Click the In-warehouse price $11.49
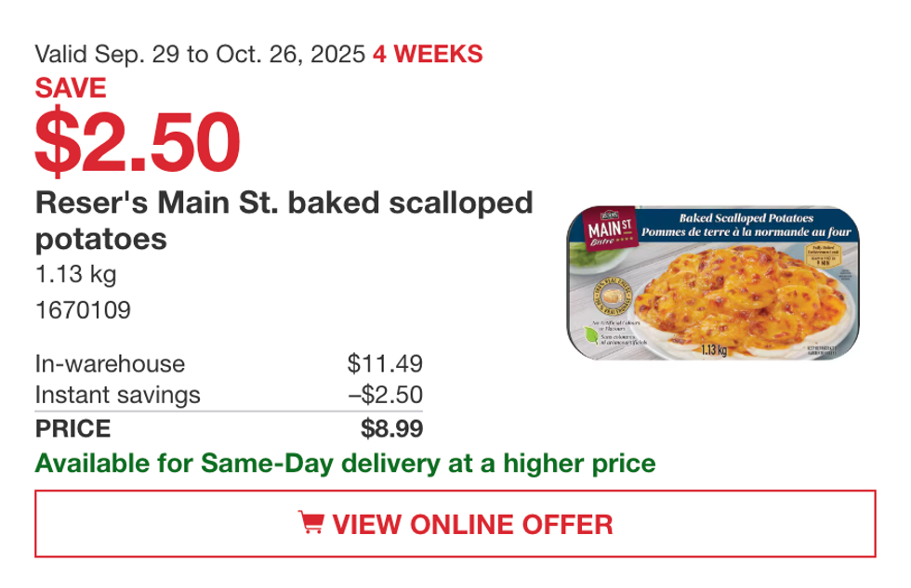911x588 pixels. pos(384,364)
